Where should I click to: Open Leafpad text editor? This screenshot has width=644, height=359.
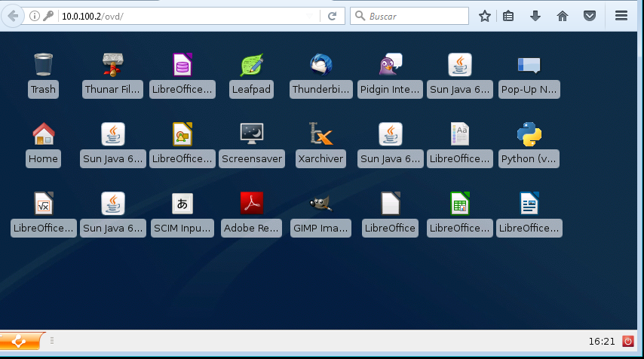click(x=251, y=66)
